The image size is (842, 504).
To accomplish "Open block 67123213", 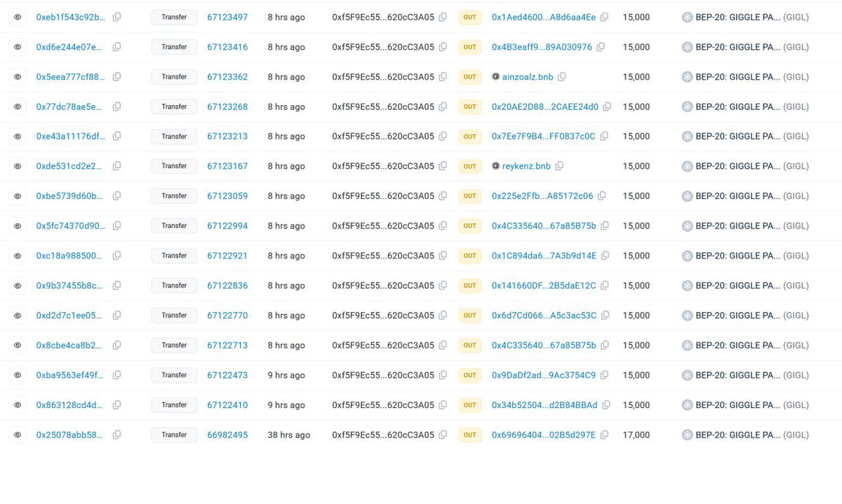I will (227, 136).
